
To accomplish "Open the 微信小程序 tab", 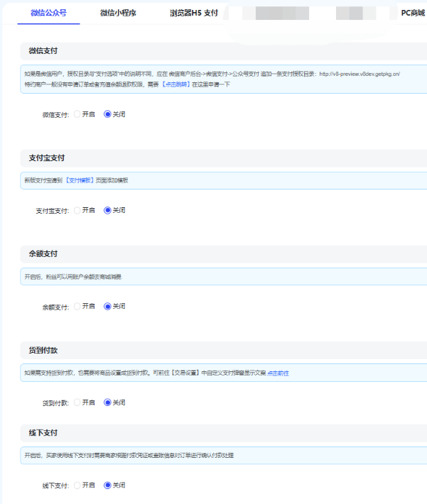I will (118, 13).
